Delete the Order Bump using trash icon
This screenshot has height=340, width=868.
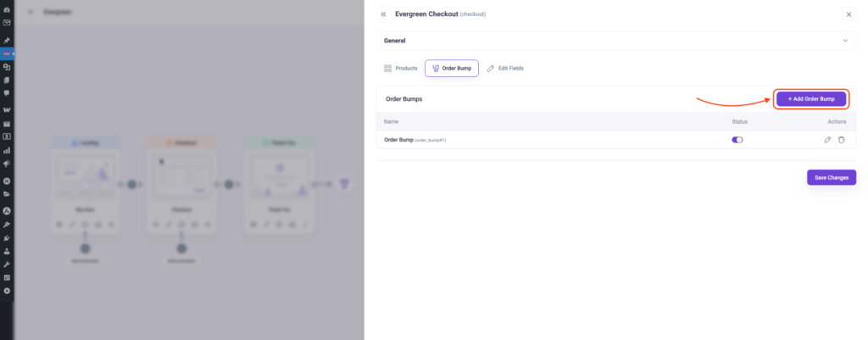842,140
